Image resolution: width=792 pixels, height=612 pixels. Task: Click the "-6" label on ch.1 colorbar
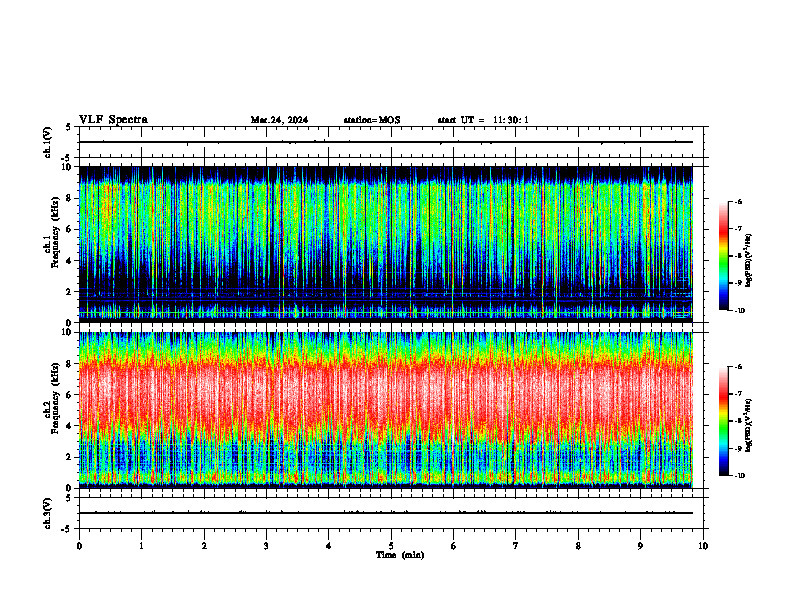738,201
